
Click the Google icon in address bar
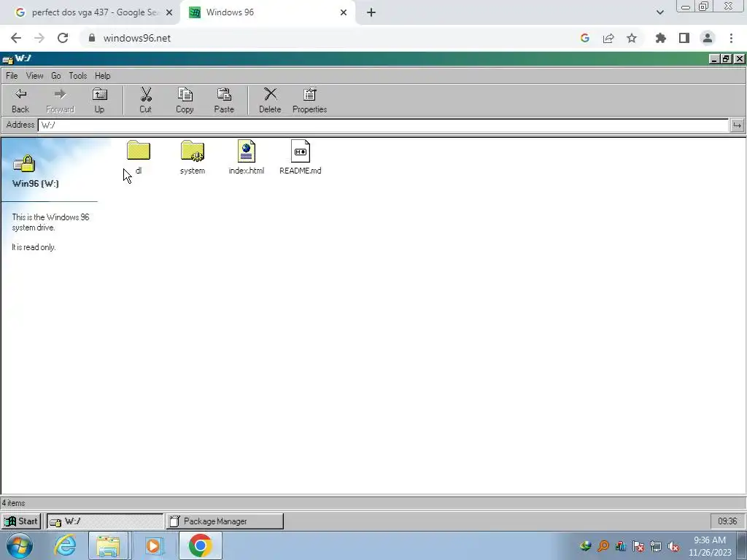(x=584, y=38)
